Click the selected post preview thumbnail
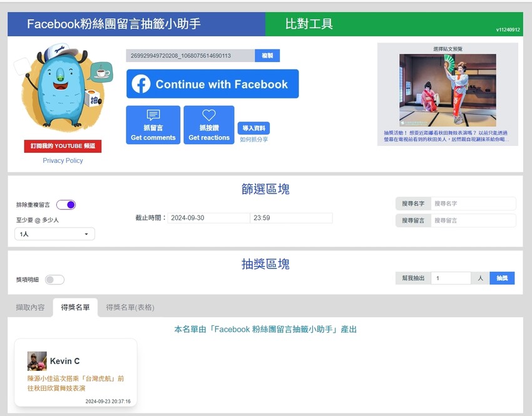Screen dimensions: 532x416 click(448, 90)
